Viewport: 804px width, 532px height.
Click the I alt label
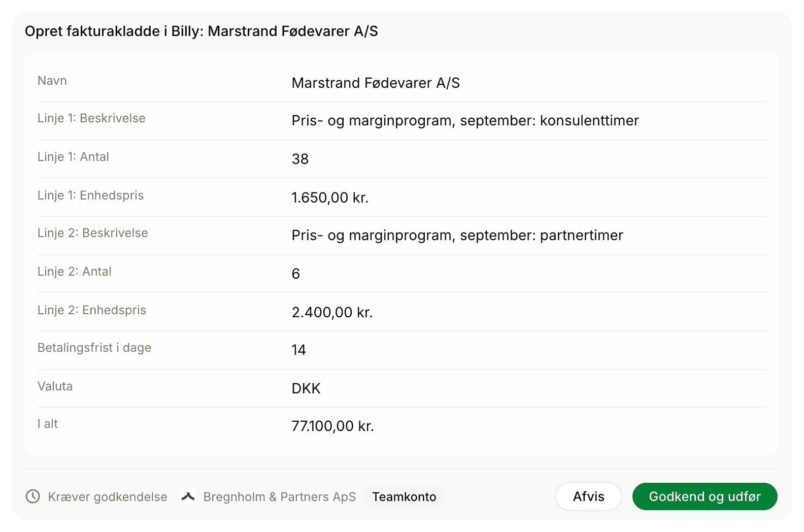coord(48,424)
